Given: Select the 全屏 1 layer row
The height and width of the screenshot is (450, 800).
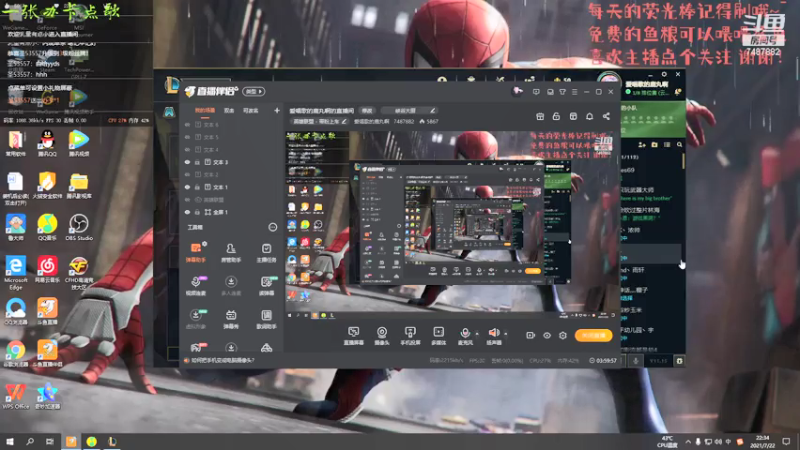Looking at the screenshot, I should click(x=231, y=212).
